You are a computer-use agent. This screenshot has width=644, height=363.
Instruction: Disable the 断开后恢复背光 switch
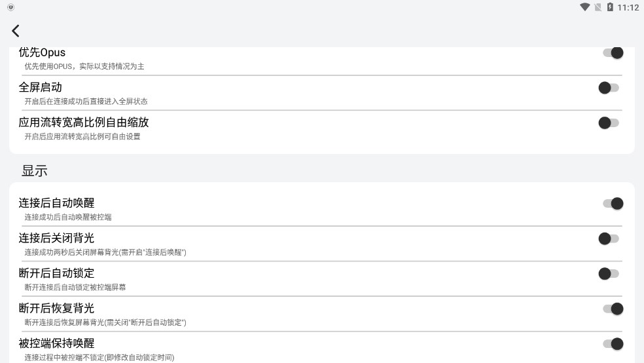(613, 309)
